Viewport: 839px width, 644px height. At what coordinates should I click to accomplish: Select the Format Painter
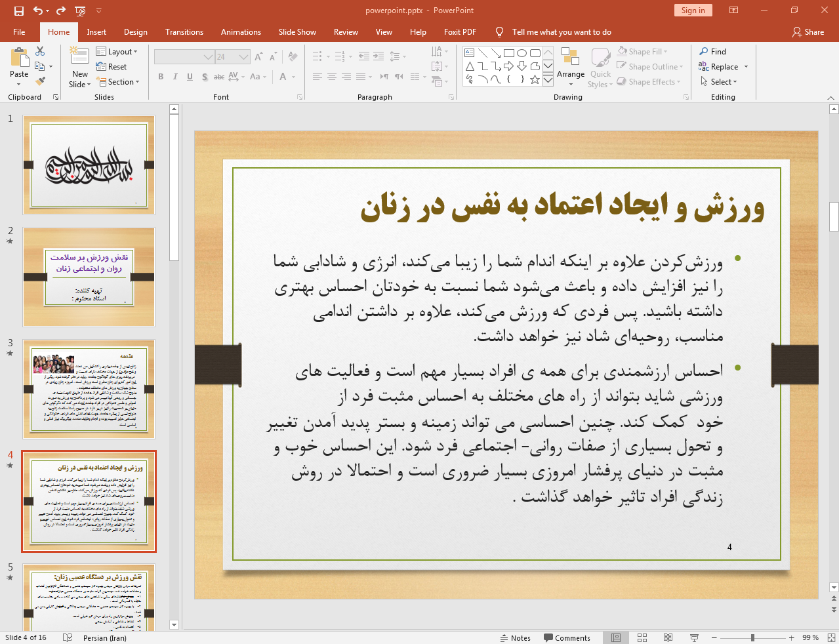(x=40, y=80)
